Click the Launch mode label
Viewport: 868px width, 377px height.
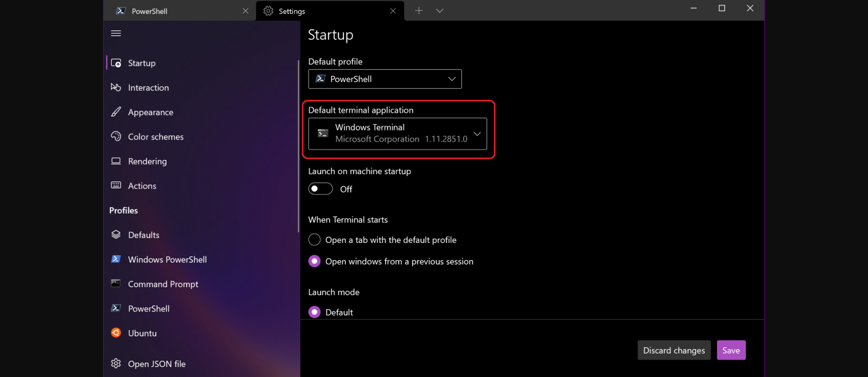(x=334, y=292)
